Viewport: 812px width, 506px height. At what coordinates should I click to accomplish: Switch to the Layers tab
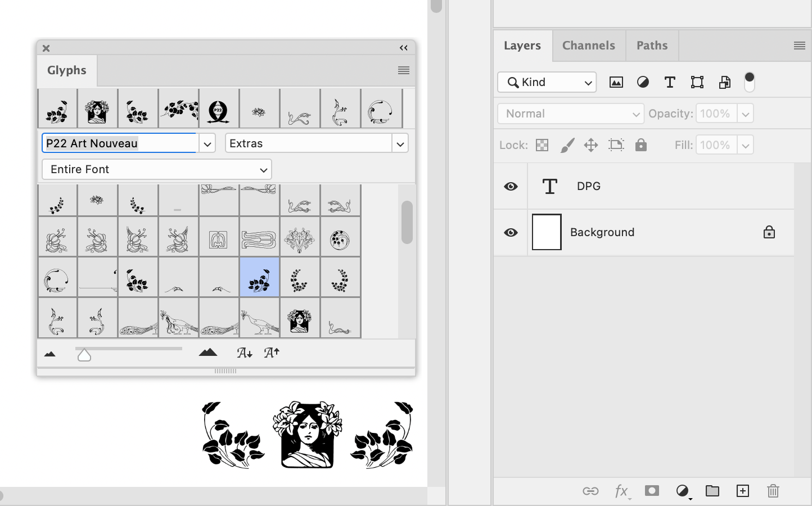click(x=522, y=46)
